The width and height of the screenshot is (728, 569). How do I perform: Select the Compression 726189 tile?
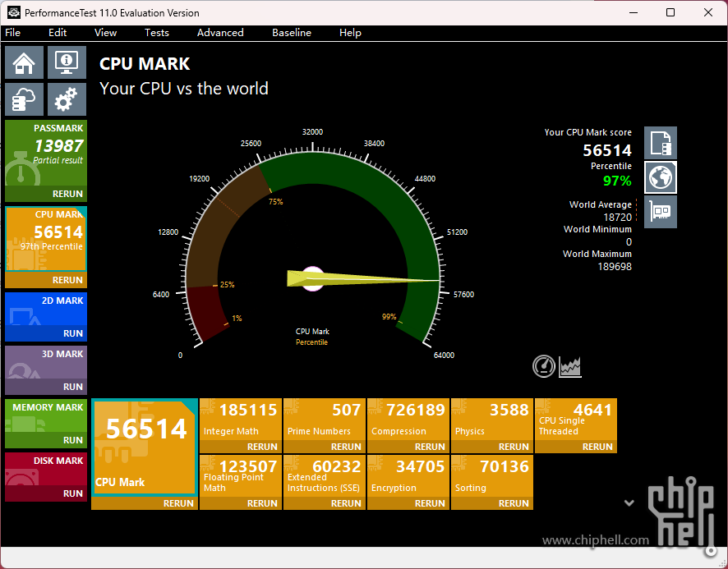click(x=408, y=420)
